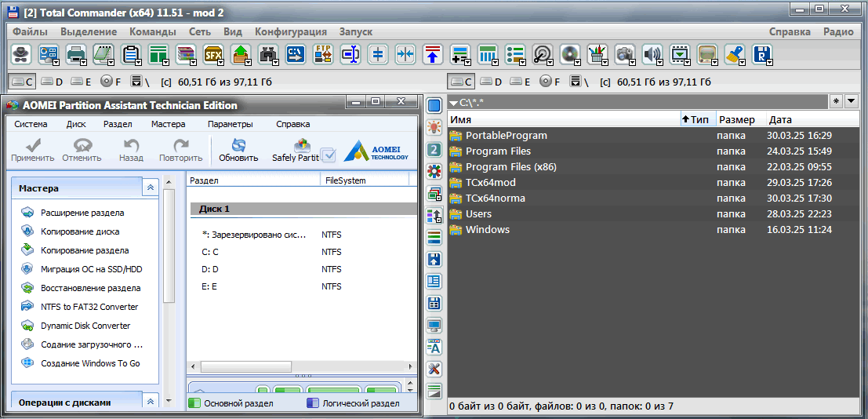
Task: Open the Файлы menu
Action: tap(30, 31)
